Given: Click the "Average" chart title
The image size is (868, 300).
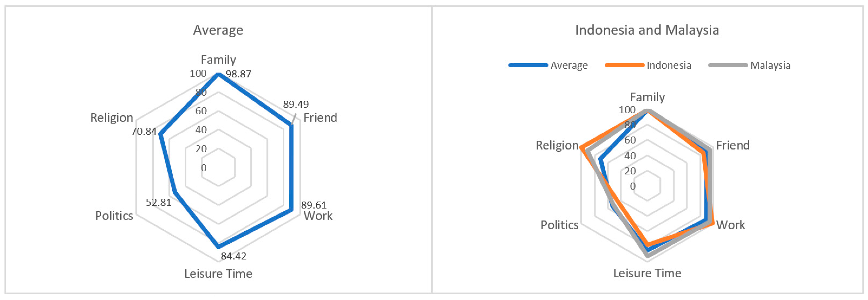Looking at the screenshot, I should [218, 30].
